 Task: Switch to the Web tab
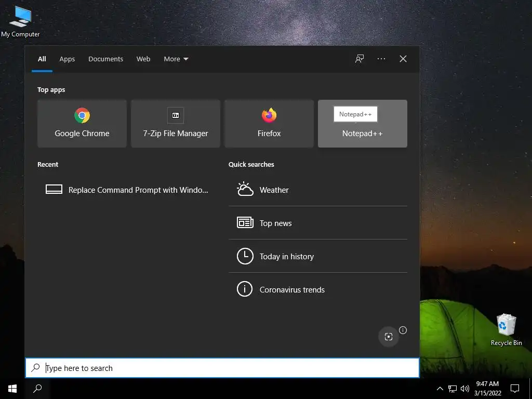pyautogui.click(x=143, y=59)
